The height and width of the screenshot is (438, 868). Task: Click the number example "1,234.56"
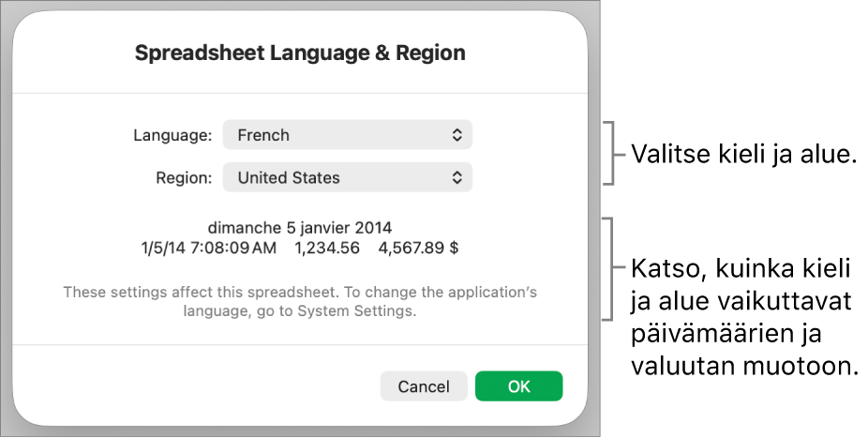[x=326, y=249]
